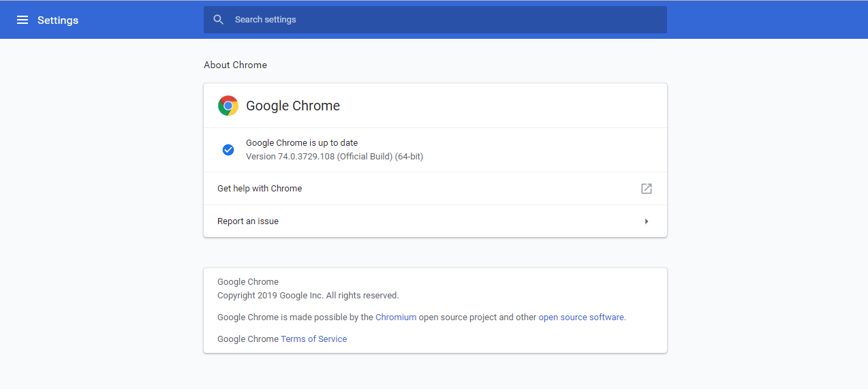This screenshot has width=868, height=389.
Task: Click the About Chrome heading
Action: pos(235,65)
